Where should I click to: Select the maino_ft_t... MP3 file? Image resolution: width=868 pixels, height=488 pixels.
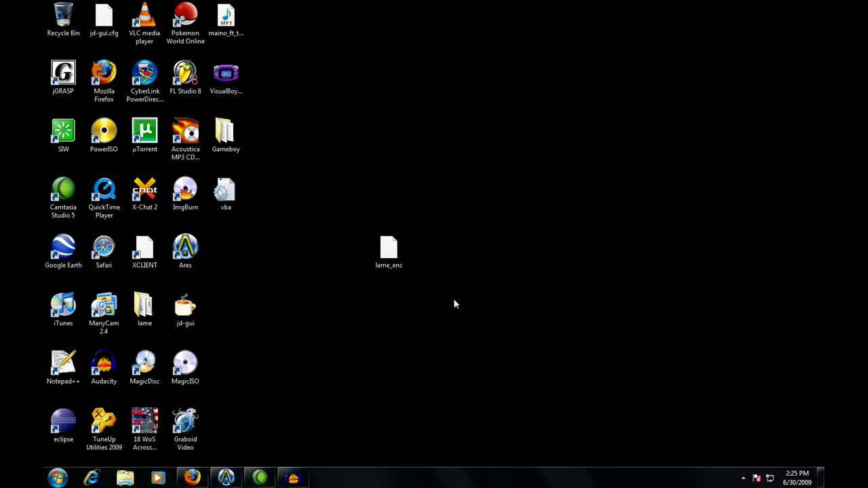coord(226,20)
